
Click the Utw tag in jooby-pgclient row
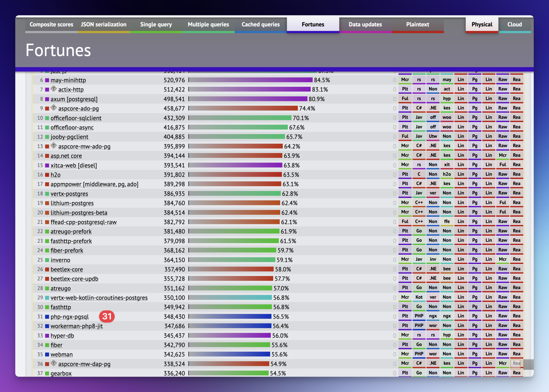[x=433, y=136]
